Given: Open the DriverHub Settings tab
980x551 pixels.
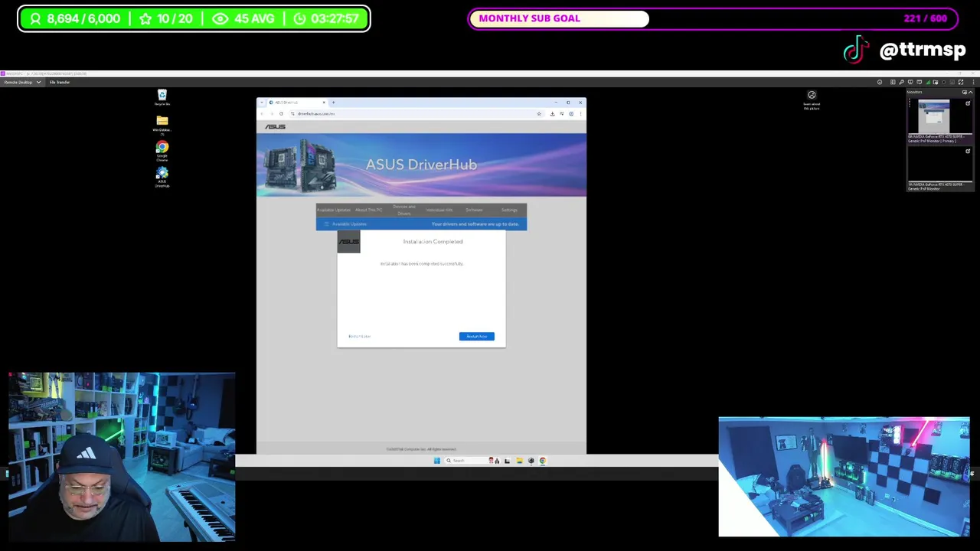Looking at the screenshot, I should point(509,210).
